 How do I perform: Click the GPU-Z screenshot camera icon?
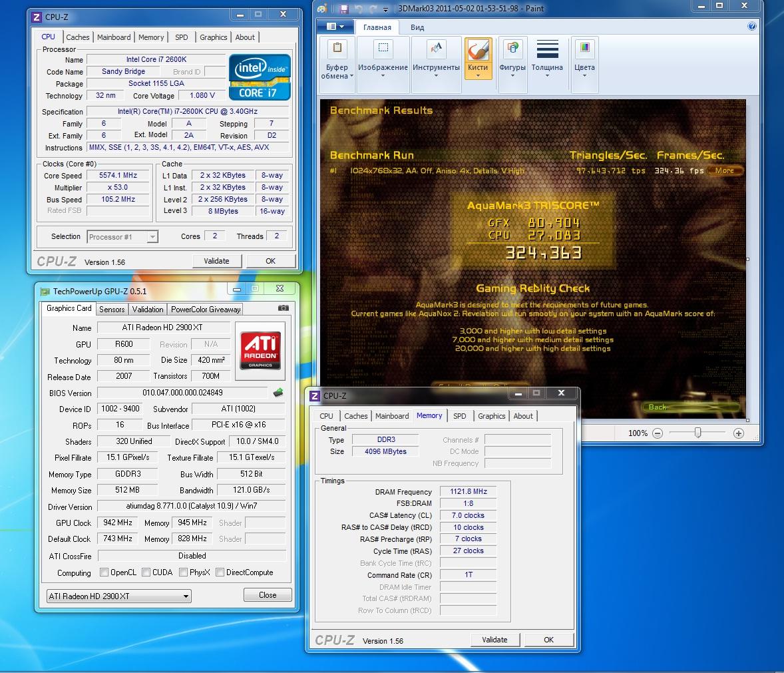[x=283, y=308]
